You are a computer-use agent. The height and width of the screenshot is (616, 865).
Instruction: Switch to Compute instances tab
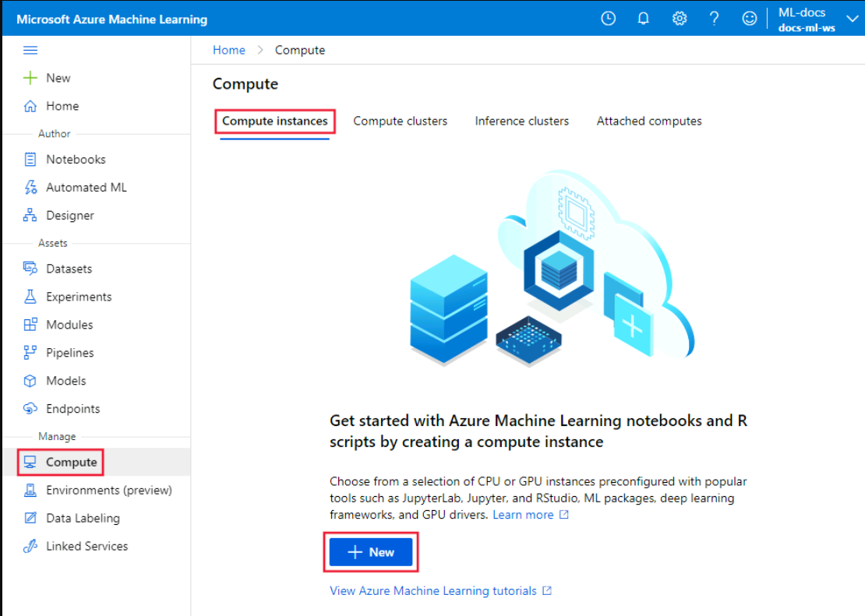(x=275, y=121)
